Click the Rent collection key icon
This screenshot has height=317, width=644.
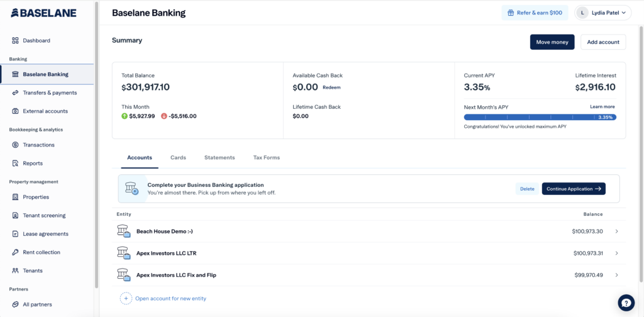tap(15, 252)
